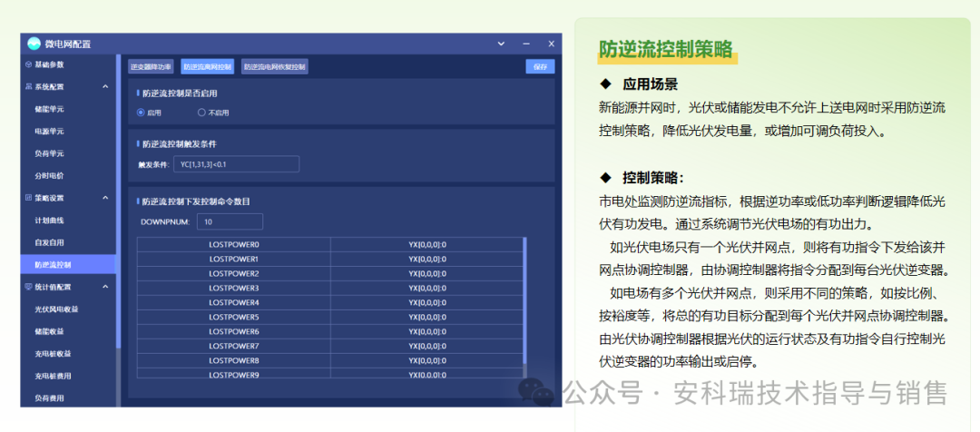Viewport: 980px width, 432px height.
Task: Open 分时电价 in the sidebar
Action: (x=49, y=175)
